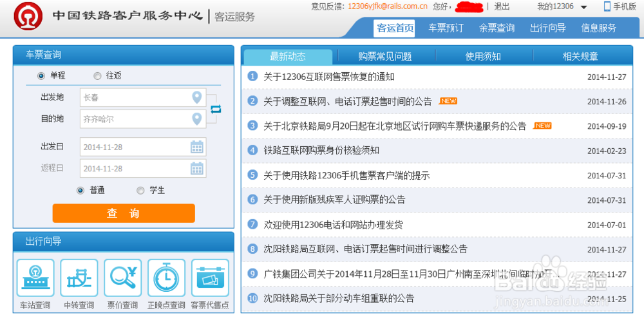Open 客运首页 navigation tab
This screenshot has width=644, height=324.
pos(395,28)
